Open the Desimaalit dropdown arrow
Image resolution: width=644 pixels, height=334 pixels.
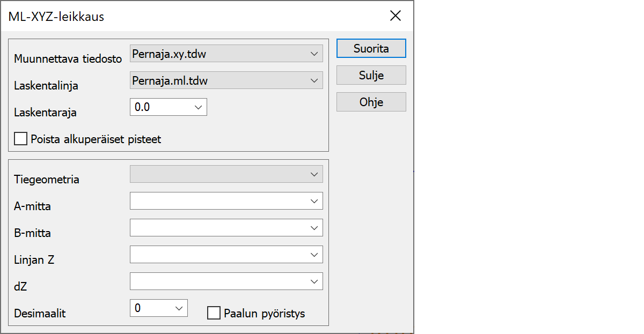179,308
